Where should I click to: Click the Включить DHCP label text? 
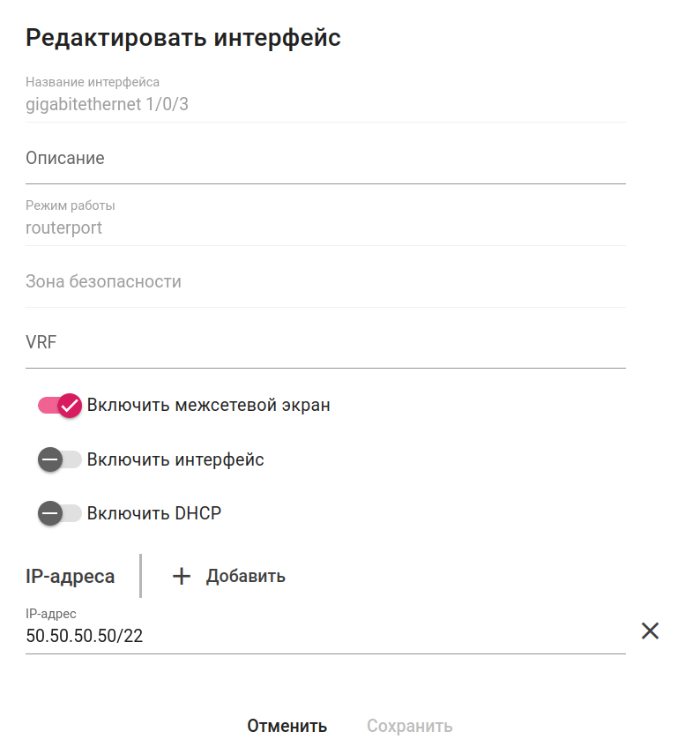tap(154, 513)
